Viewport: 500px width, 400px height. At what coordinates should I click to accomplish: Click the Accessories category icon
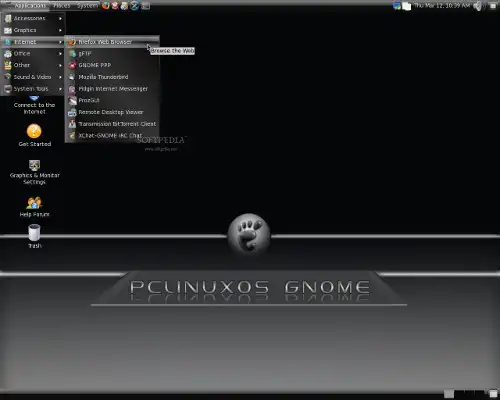pyautogui.click(x=8, y=19)
